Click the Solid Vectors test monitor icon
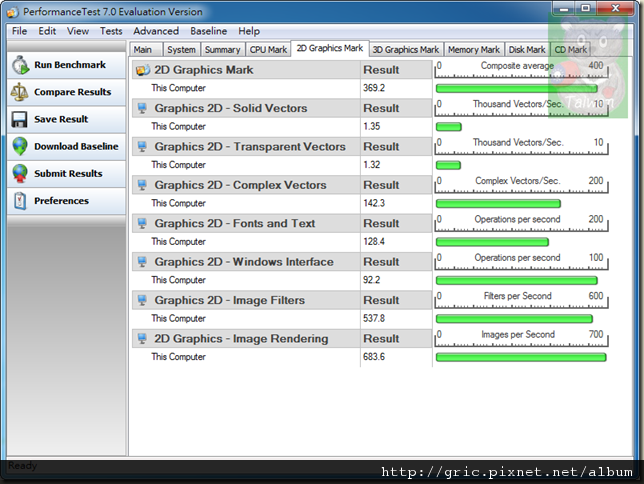644x484 pixels. (x=142, y=108)
